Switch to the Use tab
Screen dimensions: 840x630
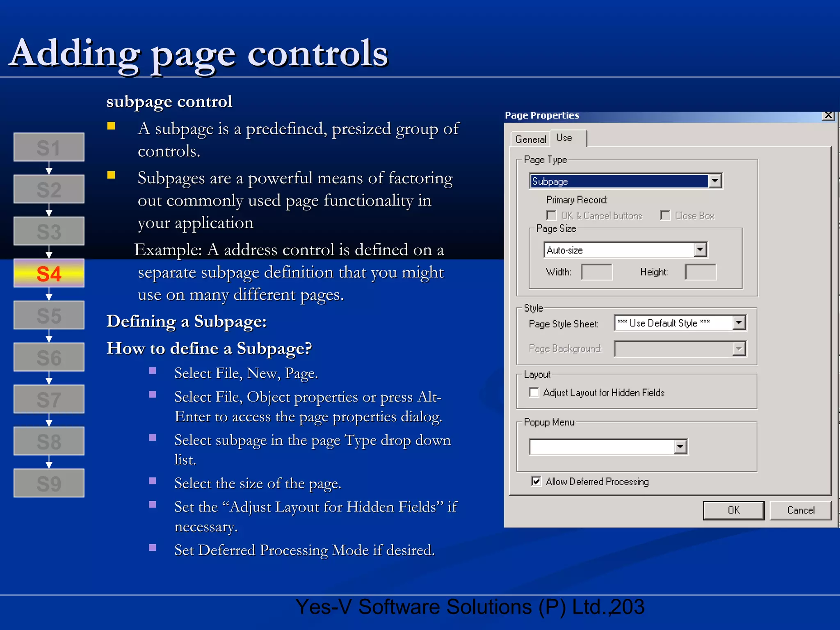[x=568, y=138]
